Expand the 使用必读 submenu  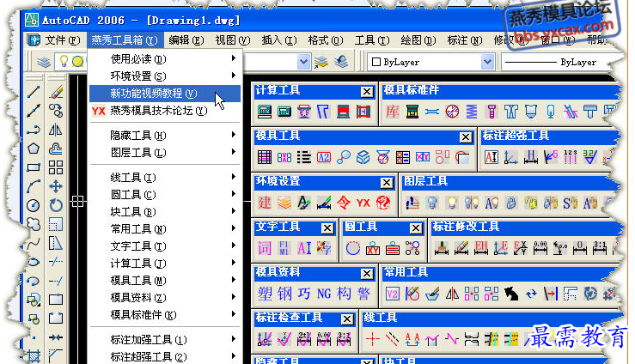click(x=165, y=59)
